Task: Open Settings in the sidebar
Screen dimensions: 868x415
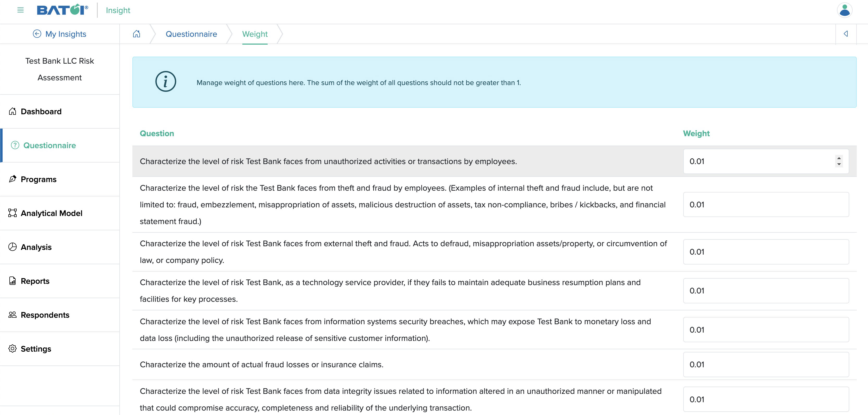Action: click(60, 349)
